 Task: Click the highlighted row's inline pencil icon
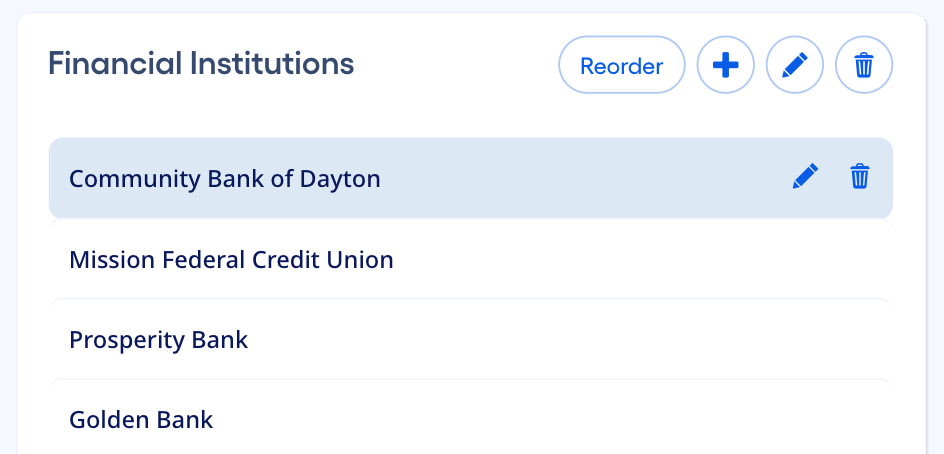[x=805, y=177]
